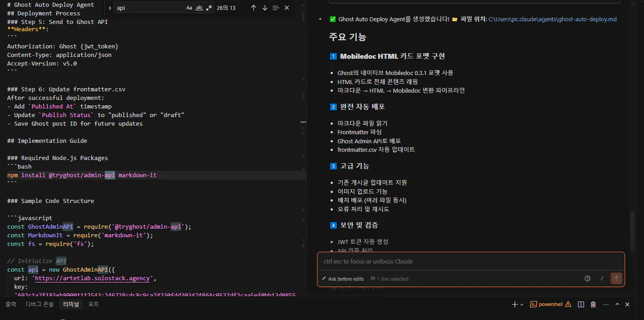Create a new terminal with plus icon
Viewport: 644px width, 320px height.
514,305
